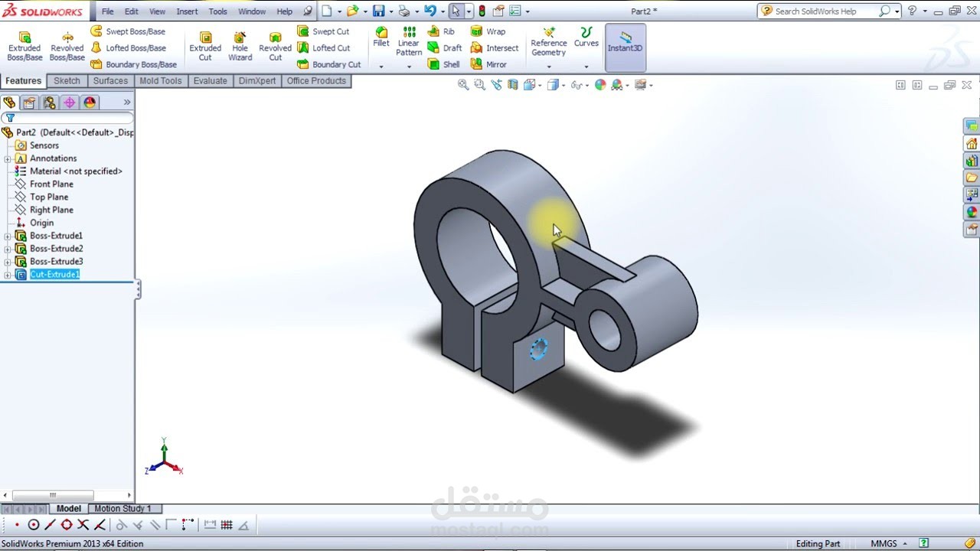
Task: Open the Insert menu
Action: tap(187, 11)
